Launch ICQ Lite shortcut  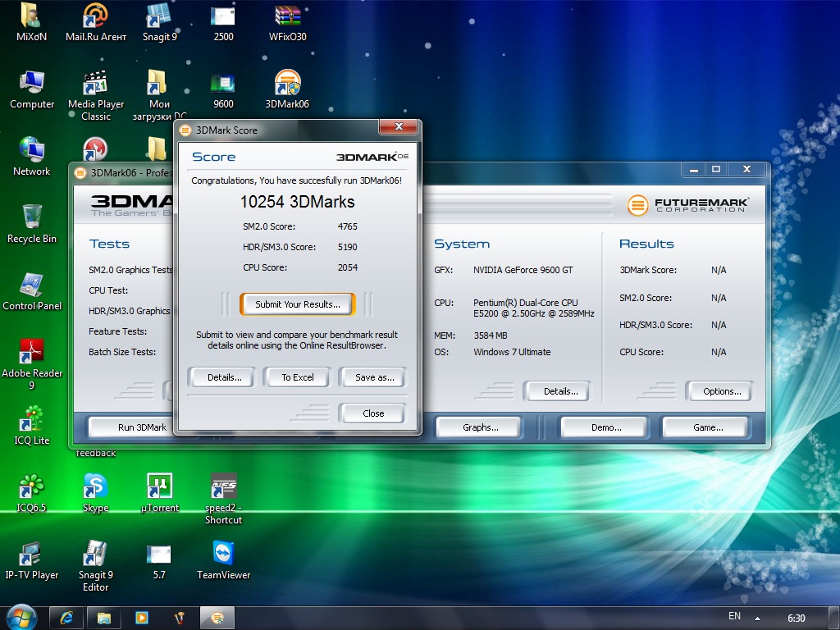pyautogui.click(x=32, y=427)
